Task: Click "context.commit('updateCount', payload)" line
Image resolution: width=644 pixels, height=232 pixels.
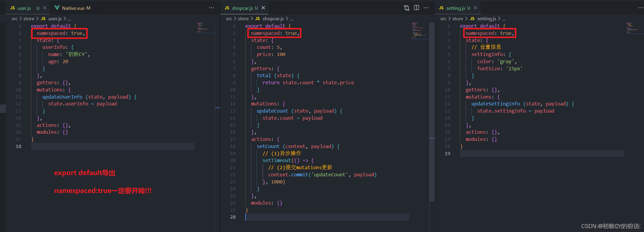Action: coord(322,175)
